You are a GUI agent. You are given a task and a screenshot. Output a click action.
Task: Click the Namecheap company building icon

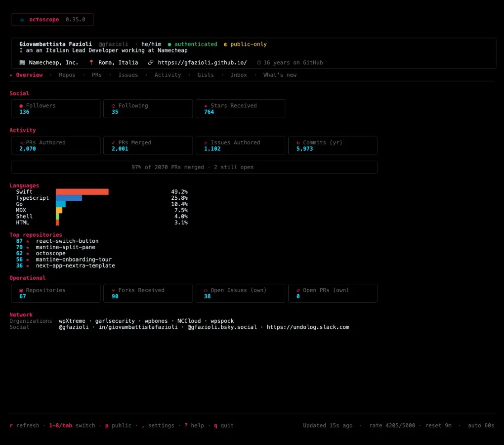(x=22, y=63)
